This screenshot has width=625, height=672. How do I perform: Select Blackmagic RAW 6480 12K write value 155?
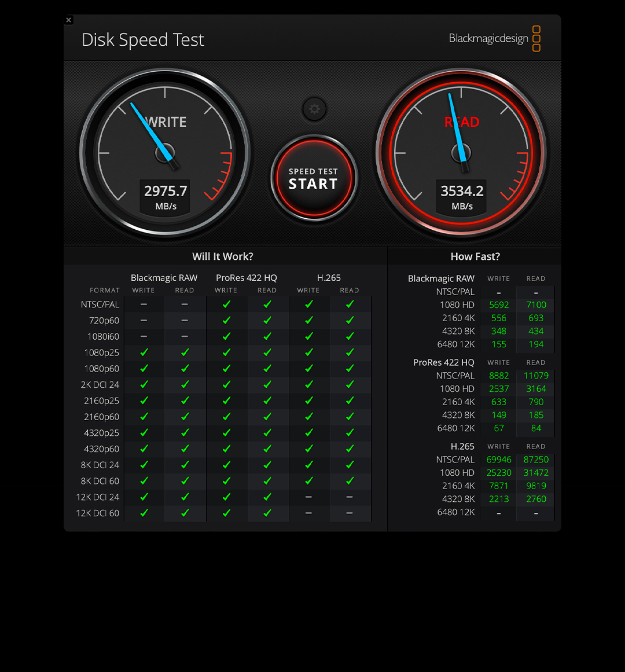[x=499, y=344]
